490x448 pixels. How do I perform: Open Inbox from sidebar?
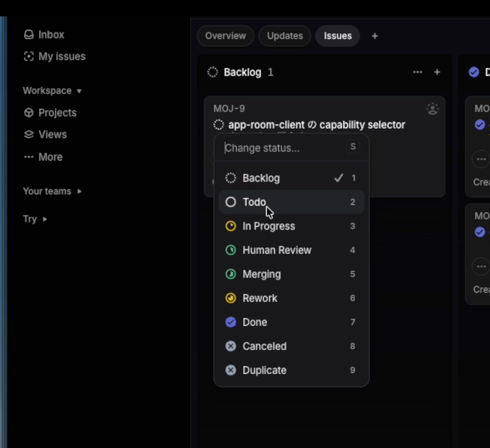(x=44, y=35)
